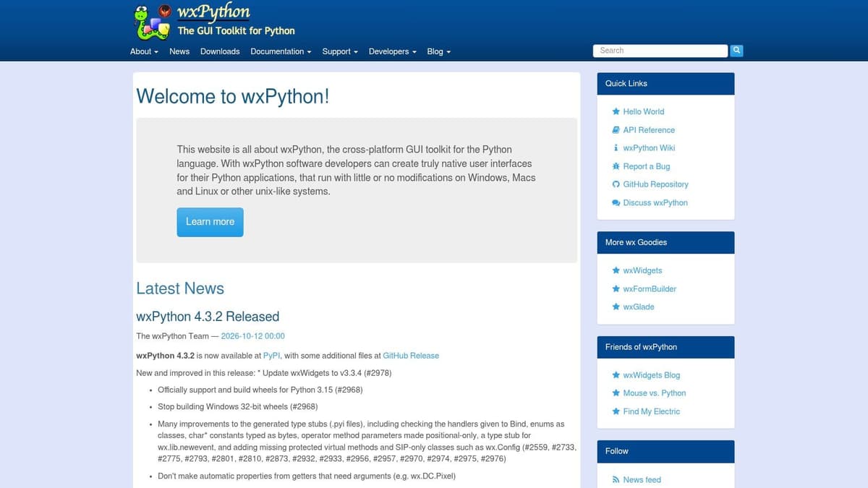The image size is (868, 488).
Task: Click the RSS icon beside News feed
Action: [616, 479]
